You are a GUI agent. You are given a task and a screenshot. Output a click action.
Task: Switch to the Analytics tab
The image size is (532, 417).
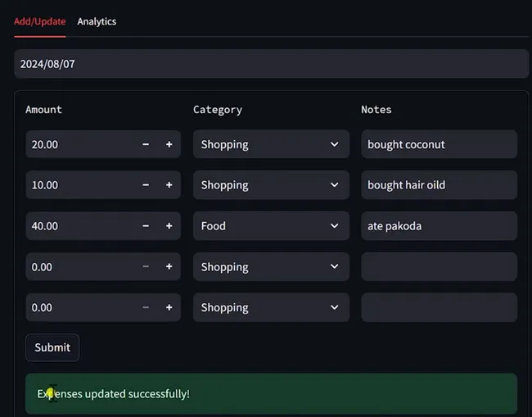tap(97, 21)
